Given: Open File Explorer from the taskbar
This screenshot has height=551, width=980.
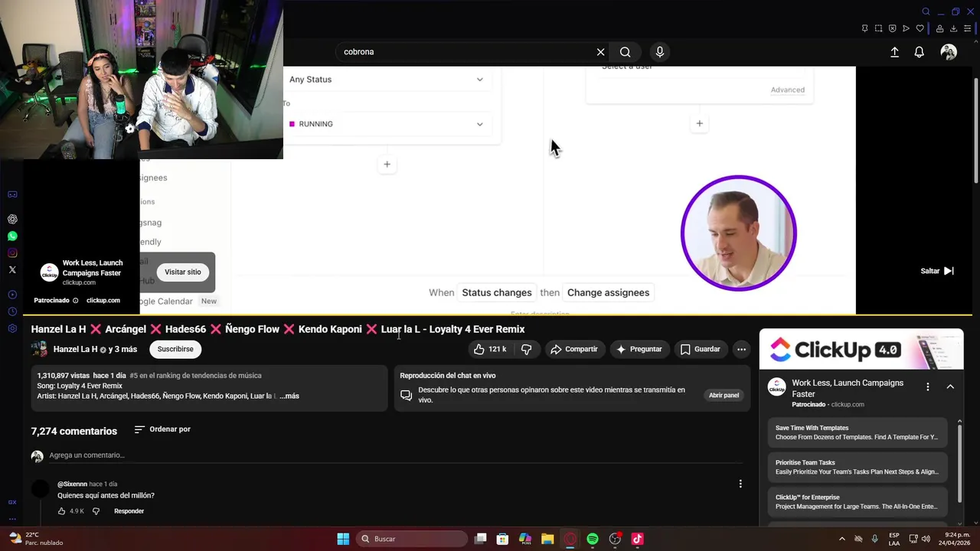Looking at the screenshot, I should [x=547, y=539].
